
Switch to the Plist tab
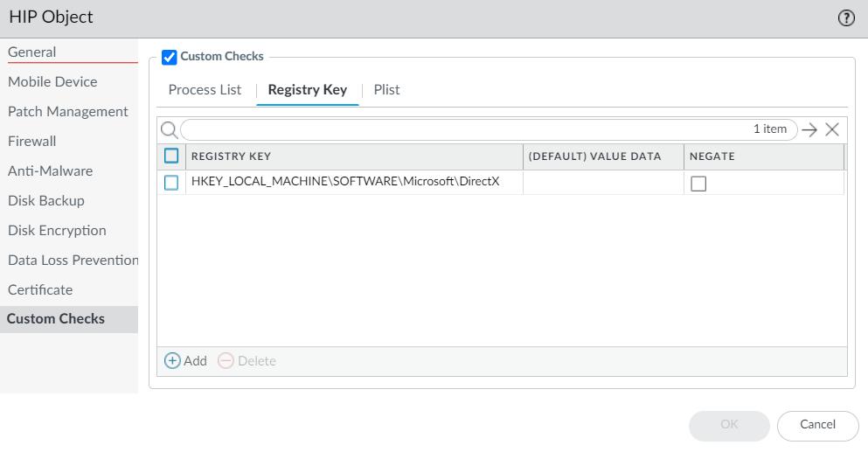click(x=386, y=90)
